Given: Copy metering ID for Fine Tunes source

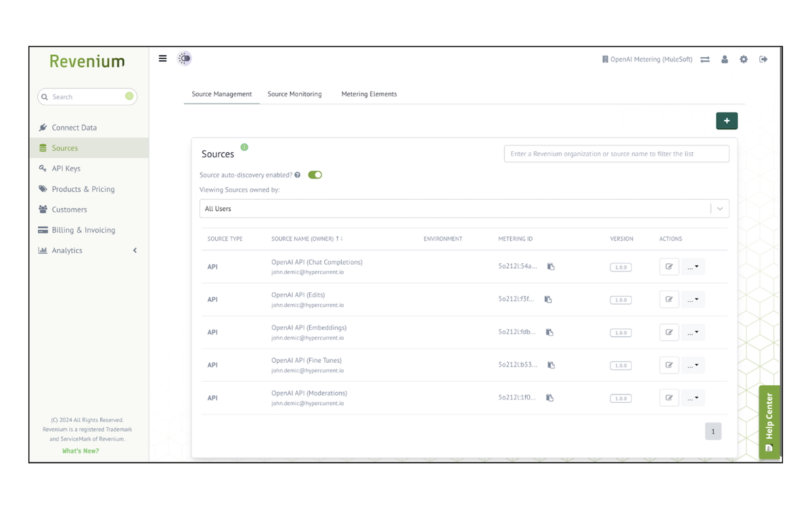Looking at the screenshot, I should click(551, 365).
